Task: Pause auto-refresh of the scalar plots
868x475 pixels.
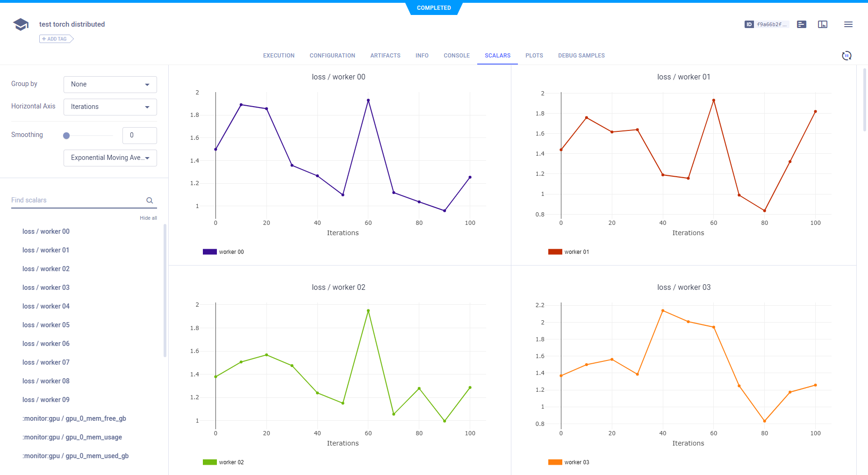Action: coord(846,55)
